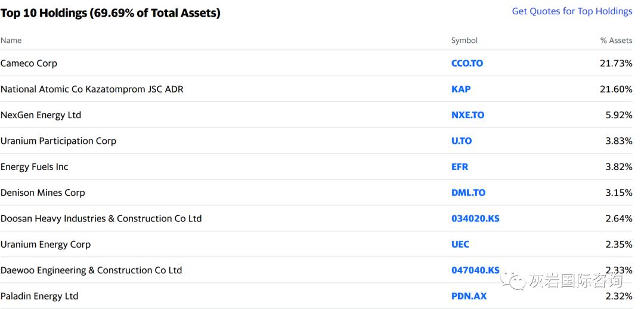Go to EFR symbol quote

pyautogui.click(x=460, y=167)
